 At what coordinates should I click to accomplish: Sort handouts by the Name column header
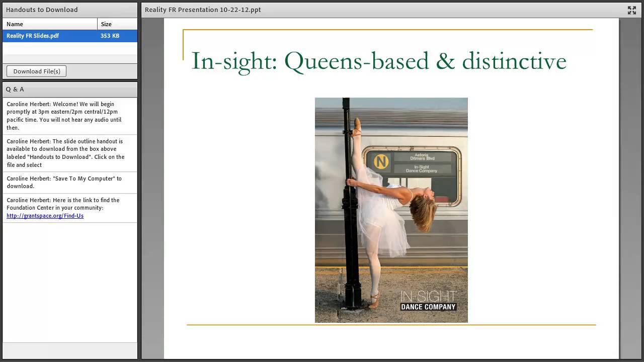click(x=50, y=24)
